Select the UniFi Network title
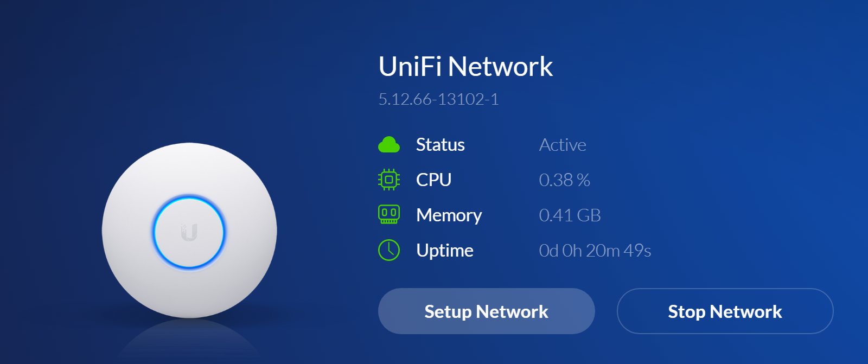This screenshot has height=364, width=868. (x=466, y=66)
